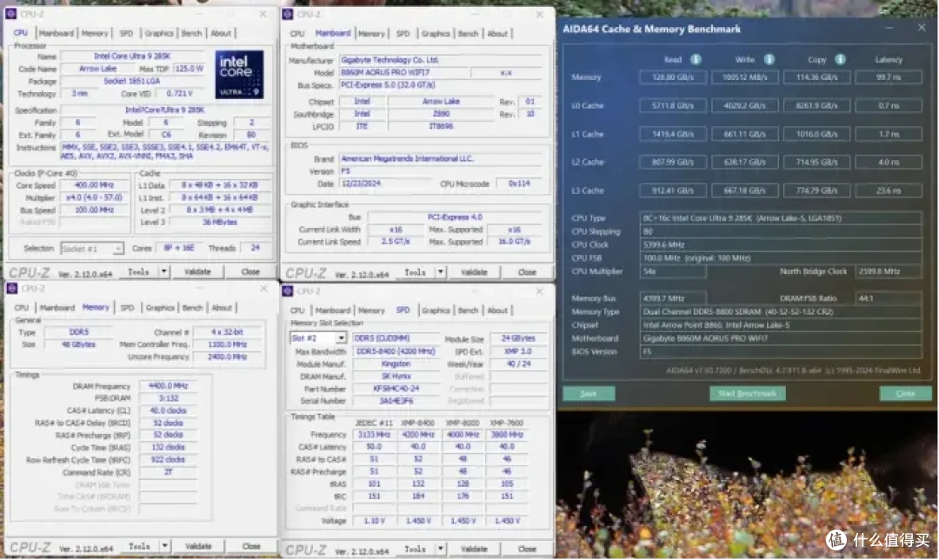Click the Core Speed value 400.00 MHz

(x=95, y=185)
